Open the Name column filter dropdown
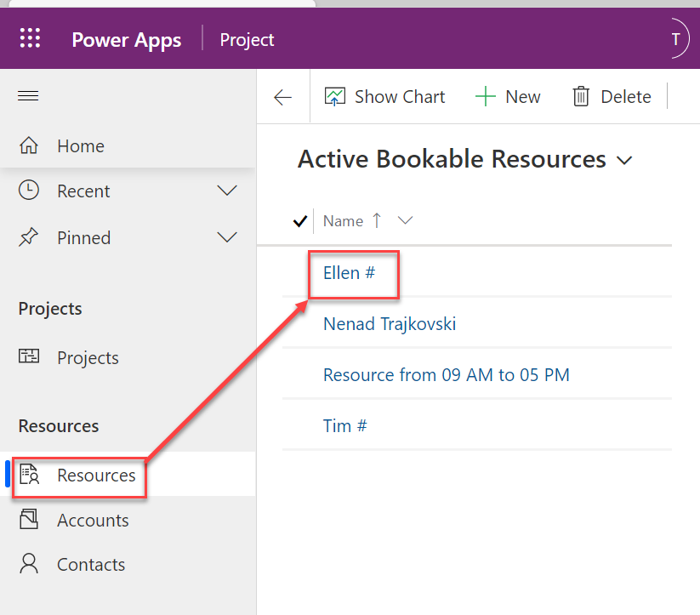The height and width of the screenshot is (615, 700). coord(405,221)
